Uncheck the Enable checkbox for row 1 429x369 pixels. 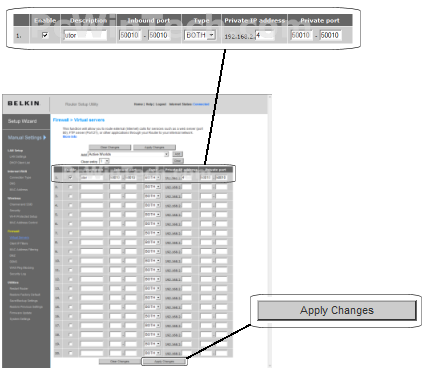70,178
